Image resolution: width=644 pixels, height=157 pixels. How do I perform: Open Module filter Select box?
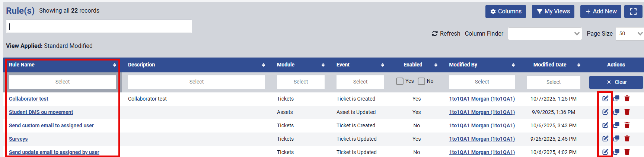pyautogui.click(x=301, y=82)
